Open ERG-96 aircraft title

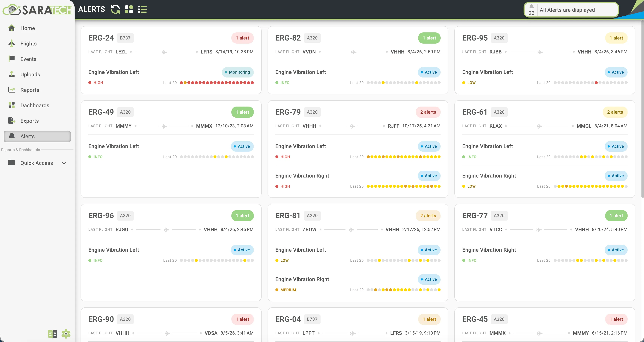point(101,216)
